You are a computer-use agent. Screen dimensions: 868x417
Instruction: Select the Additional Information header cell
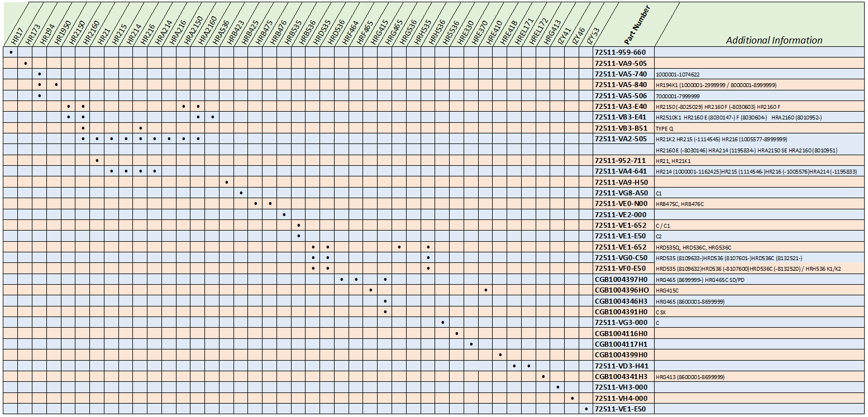(x=774, y=40)
